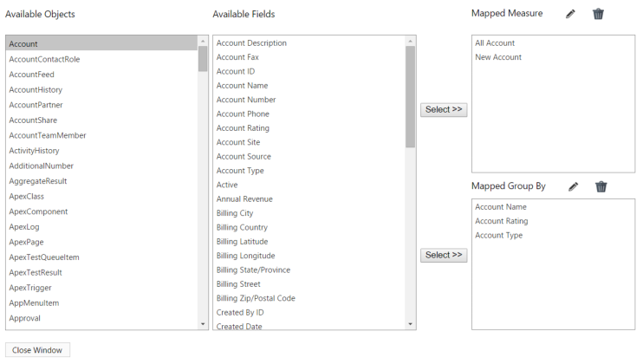The width and height of the screenshot is (643, 364).
Task: Click pencil icon beside Mapped Group By
Action: click(574, 186)
